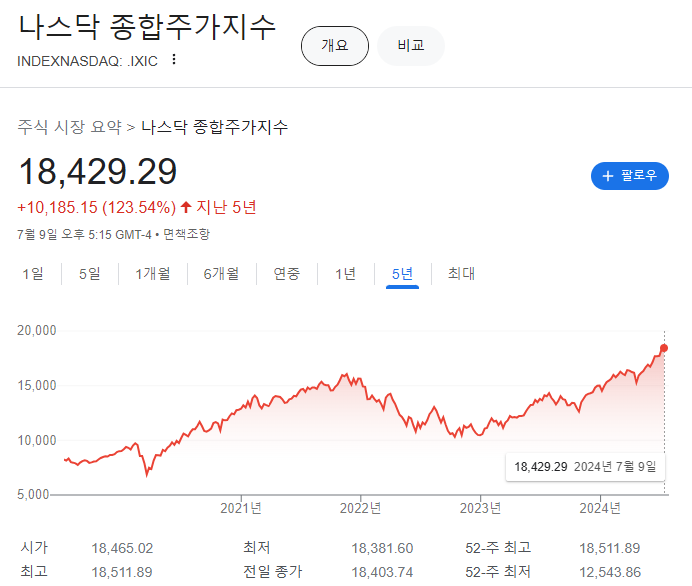Click the 10,000 y-axis label
The width and height of the screenshot is (692, 586).
37,440
